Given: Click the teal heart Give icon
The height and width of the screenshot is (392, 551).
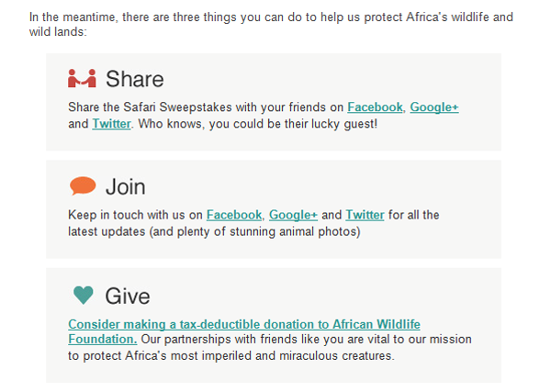Looking at the screenshot, I should click(x=84, y=295).
